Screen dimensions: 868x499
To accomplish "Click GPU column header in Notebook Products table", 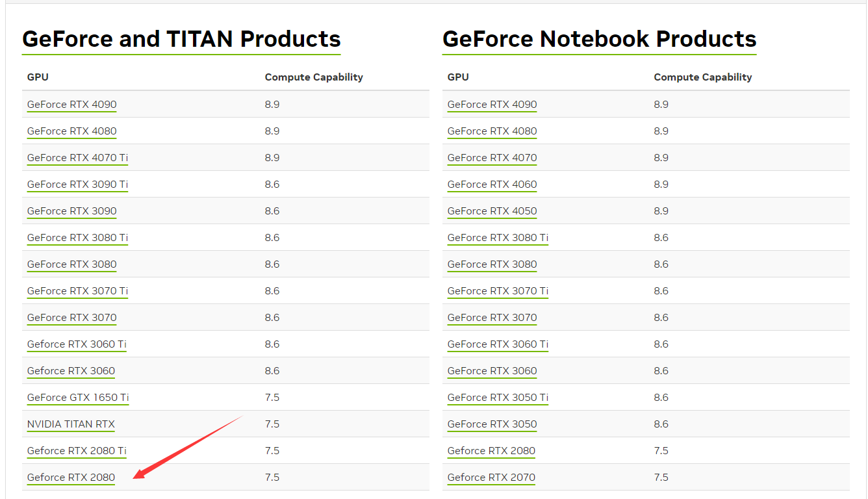I will (458, 77).
